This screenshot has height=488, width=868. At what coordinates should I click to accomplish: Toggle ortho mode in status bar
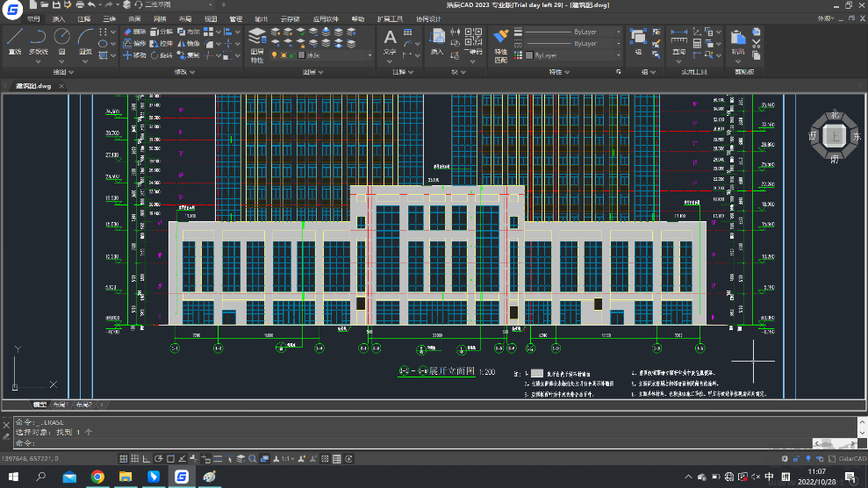coord(147,458)
